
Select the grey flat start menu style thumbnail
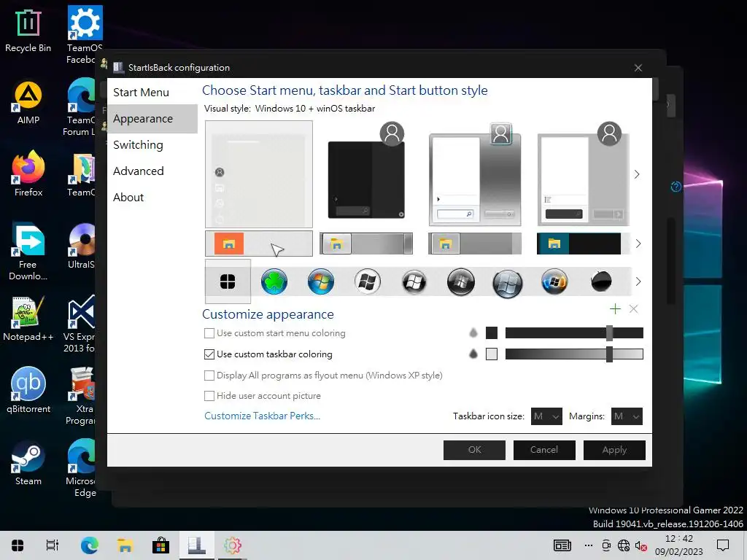[584, 174]
